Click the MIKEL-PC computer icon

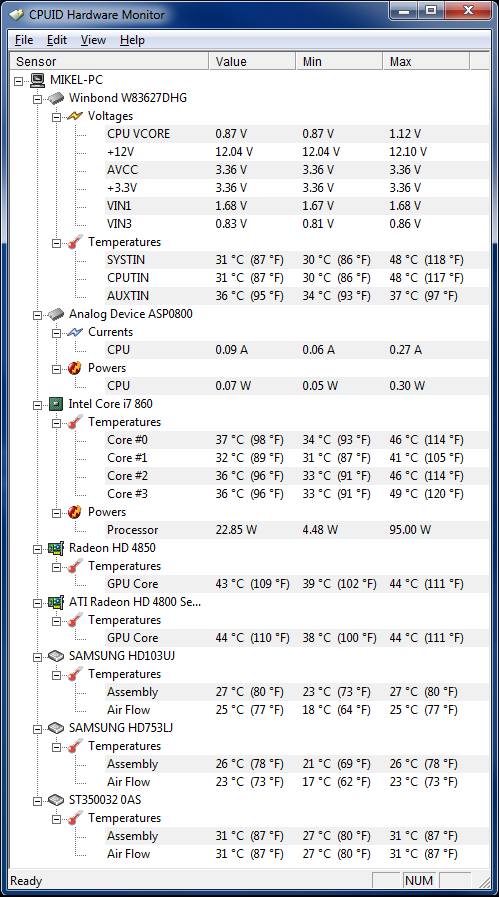[x=37, y=80]
